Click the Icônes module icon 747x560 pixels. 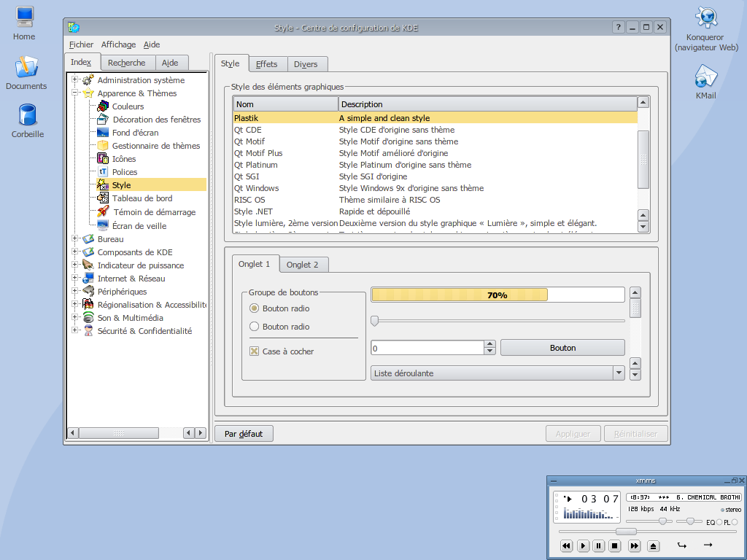click(102, 158)
